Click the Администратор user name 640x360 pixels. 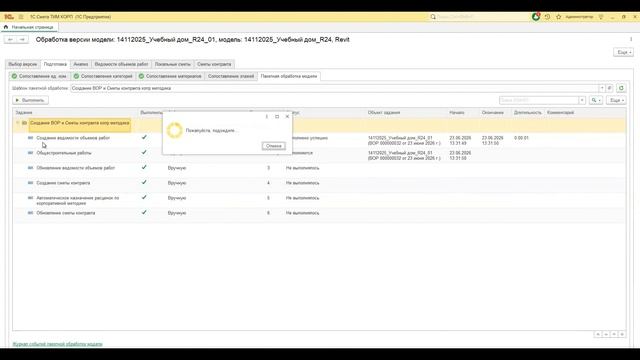coord(579,17)
